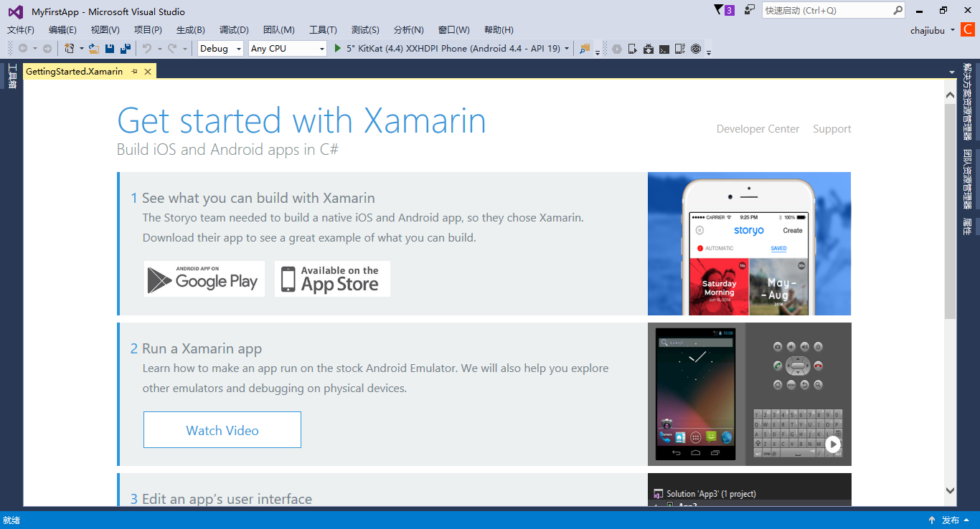The image size is (980, 529).
Task: Expand the redo history dropdown arrow
Action: click(x=184, y=49)
